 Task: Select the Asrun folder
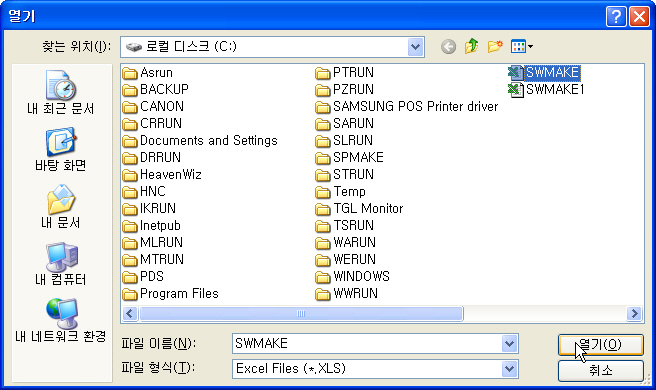coord(148,73)
